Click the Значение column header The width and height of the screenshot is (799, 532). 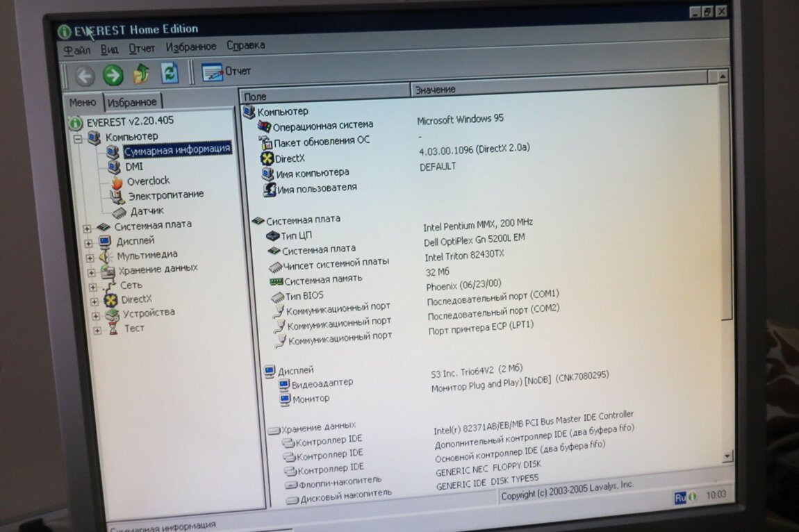[435, 90]
